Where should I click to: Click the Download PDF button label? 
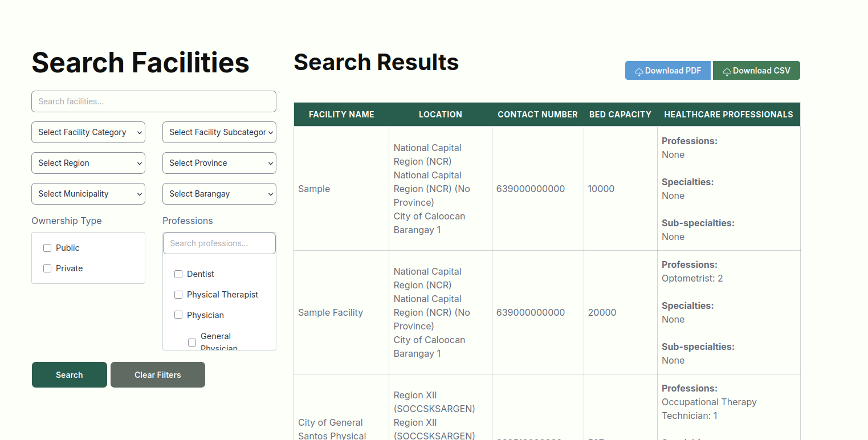(673, 71)
